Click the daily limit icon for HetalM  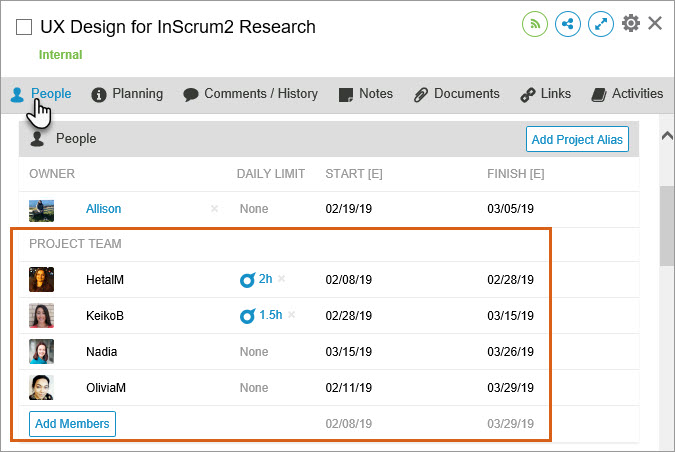[x=247, y=280]
